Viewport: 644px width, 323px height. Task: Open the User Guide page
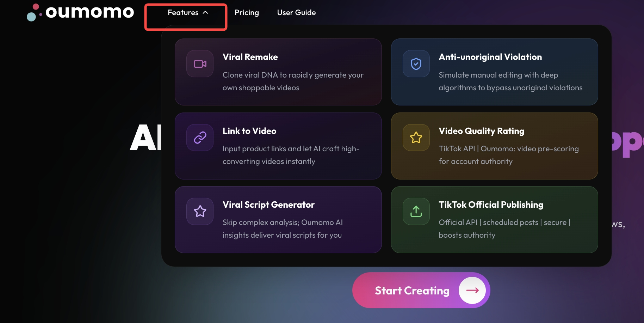(x=296, y=13)
